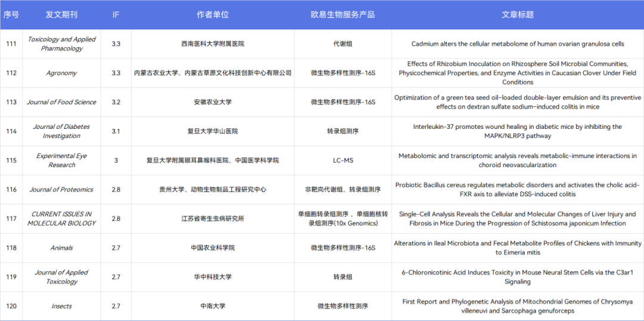Select the Rhizobium Inoculation article title

tap(518, 73)
